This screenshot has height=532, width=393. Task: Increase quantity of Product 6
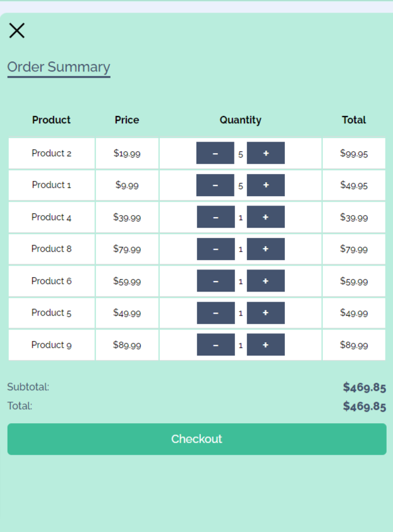click(265, 281)
